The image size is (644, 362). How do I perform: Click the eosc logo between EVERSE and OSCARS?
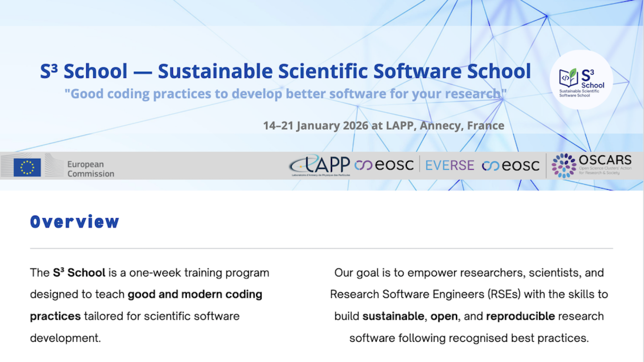pos(510,165)
